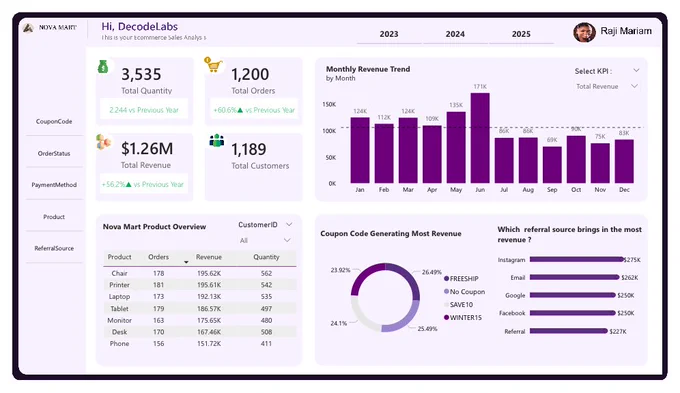Click the Total Revenue coins icon

103,142
